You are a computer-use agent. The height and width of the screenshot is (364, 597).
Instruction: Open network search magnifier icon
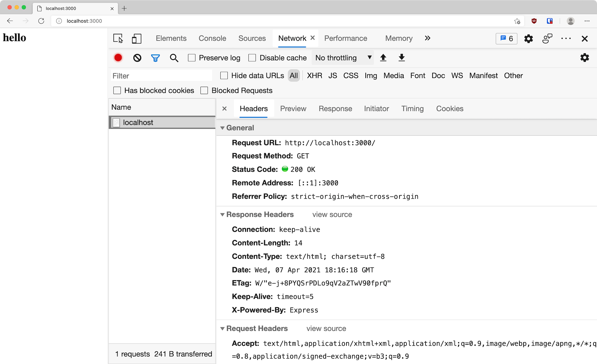pos(174,58)
